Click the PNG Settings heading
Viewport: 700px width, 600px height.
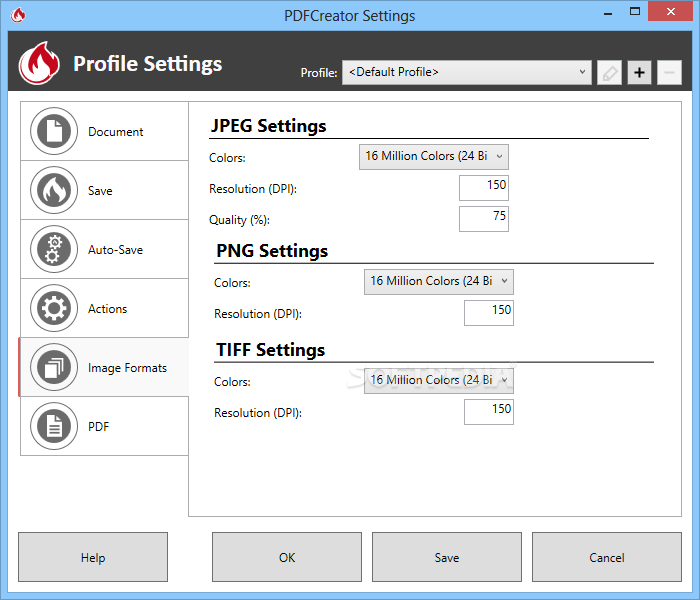(272, 251)
